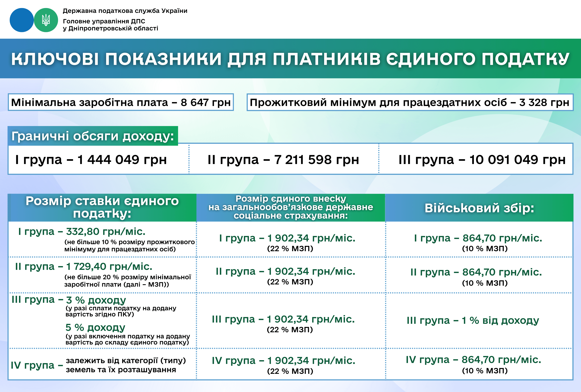
Task: Click 'Державна податкова служба України' organization text
Action: pyautogui.click(x=125, y=11)
